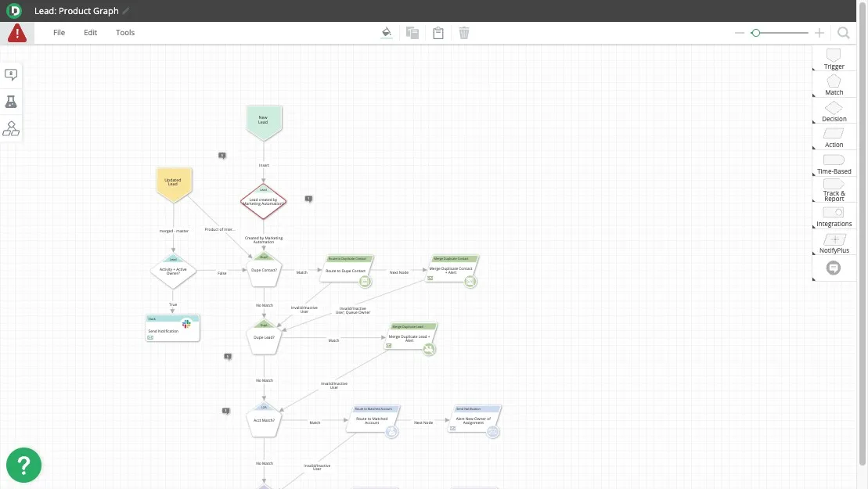Click the pencil edit icon beside graph title
This screenshot has height=489, width=868.
click(126, 11)
